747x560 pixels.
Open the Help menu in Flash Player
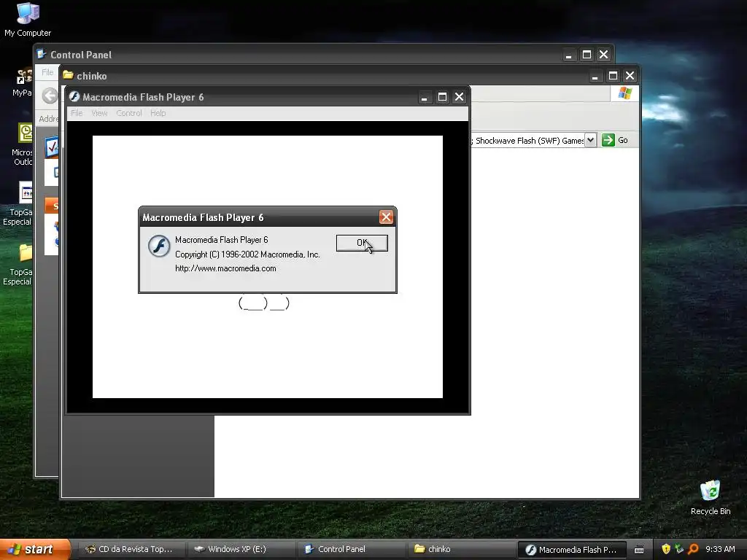158,113
